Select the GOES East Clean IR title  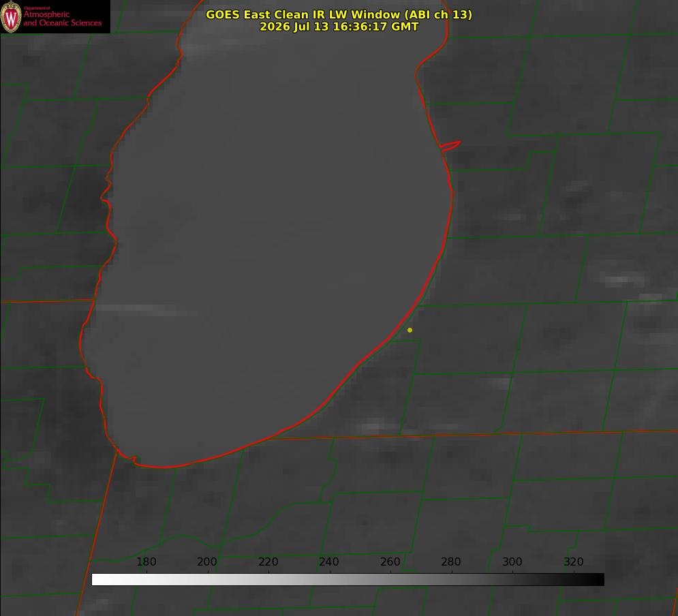pyautogui.click(x=339, y=14)
